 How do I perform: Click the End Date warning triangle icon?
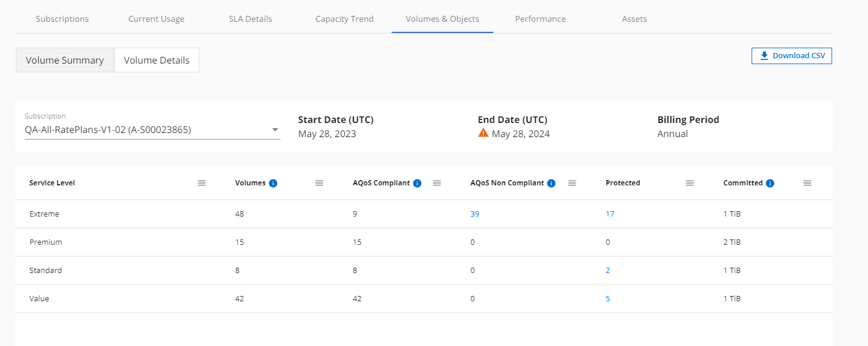tap(483, 133)
